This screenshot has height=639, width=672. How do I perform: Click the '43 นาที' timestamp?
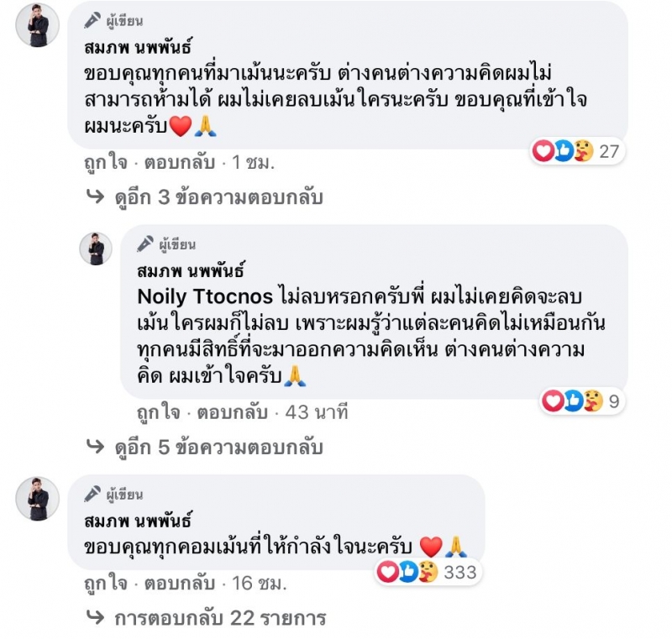pos(316,412)
